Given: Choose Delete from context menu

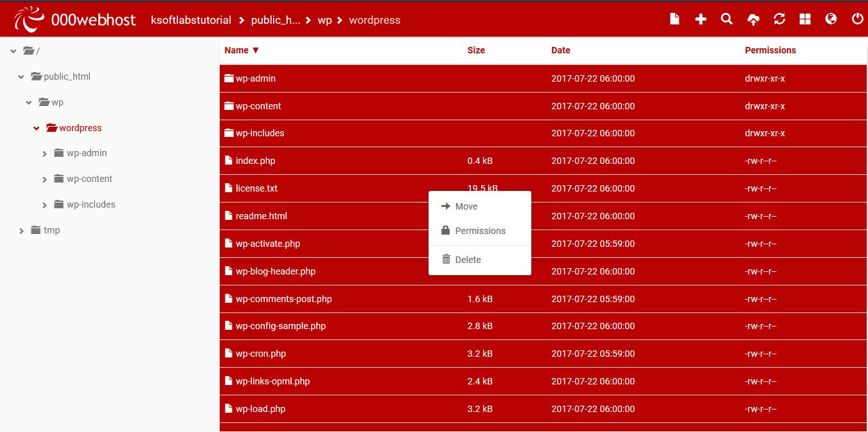Looking at the screenshot, I should coord(468,260).
